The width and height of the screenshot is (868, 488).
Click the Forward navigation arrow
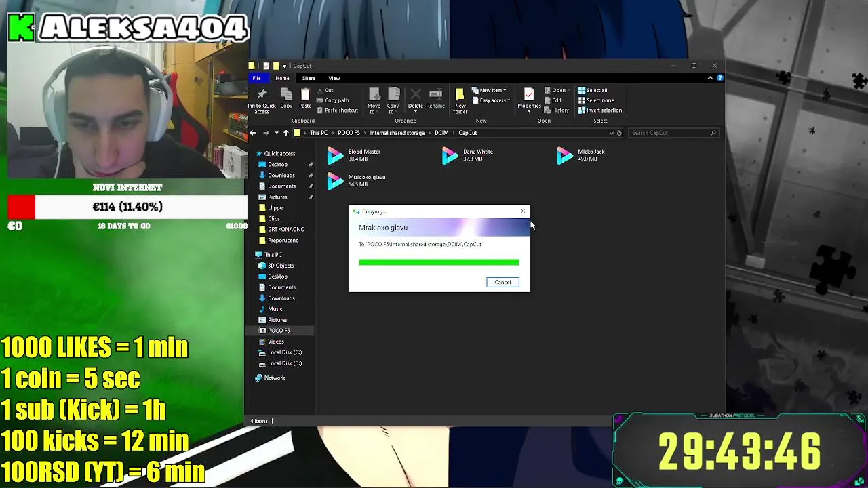coord(266,133)
